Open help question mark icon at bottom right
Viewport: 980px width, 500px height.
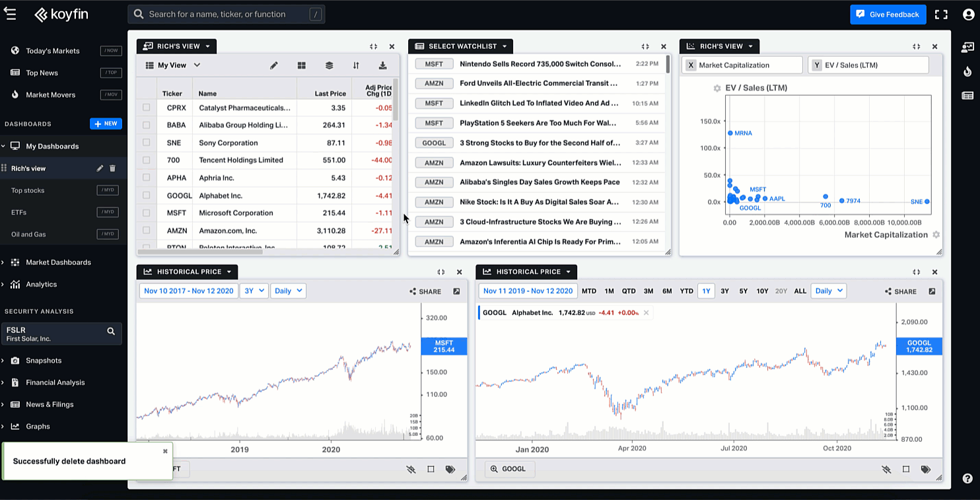pyautogui.click(x=967, y=479)
